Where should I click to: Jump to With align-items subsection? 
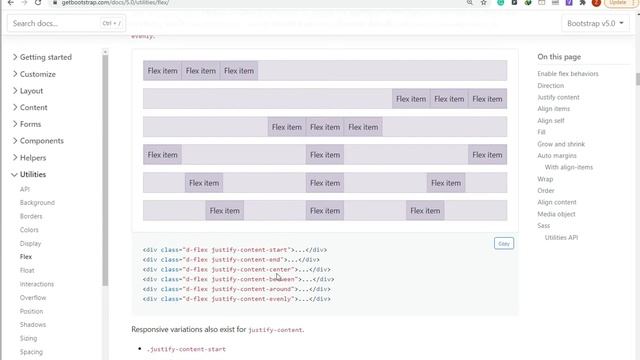click(x=569, y=167)
